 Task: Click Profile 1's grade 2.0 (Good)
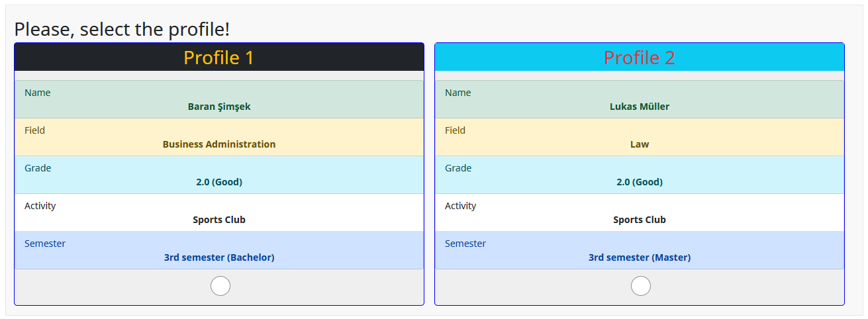click(x=219, y=182)
